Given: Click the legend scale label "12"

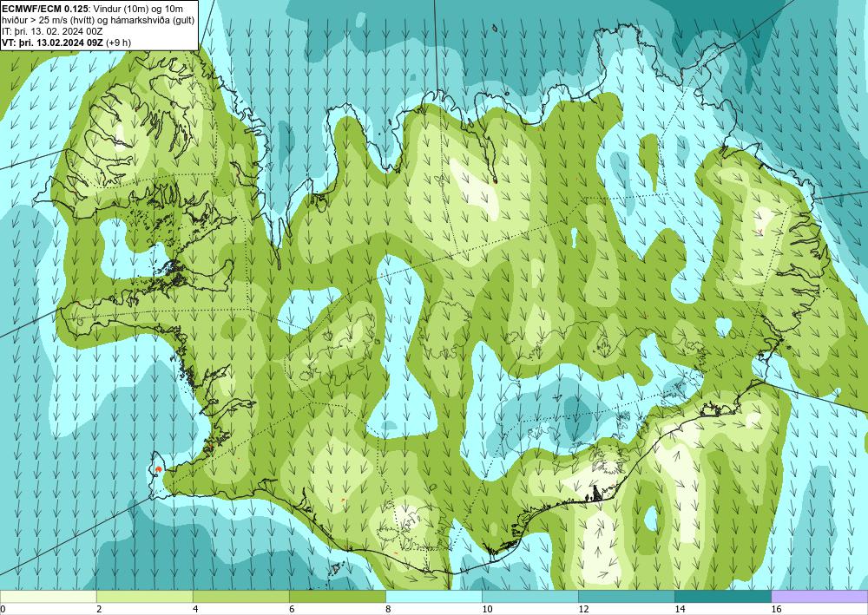Looking at the screenshot, I should click(x=583, y=609).
